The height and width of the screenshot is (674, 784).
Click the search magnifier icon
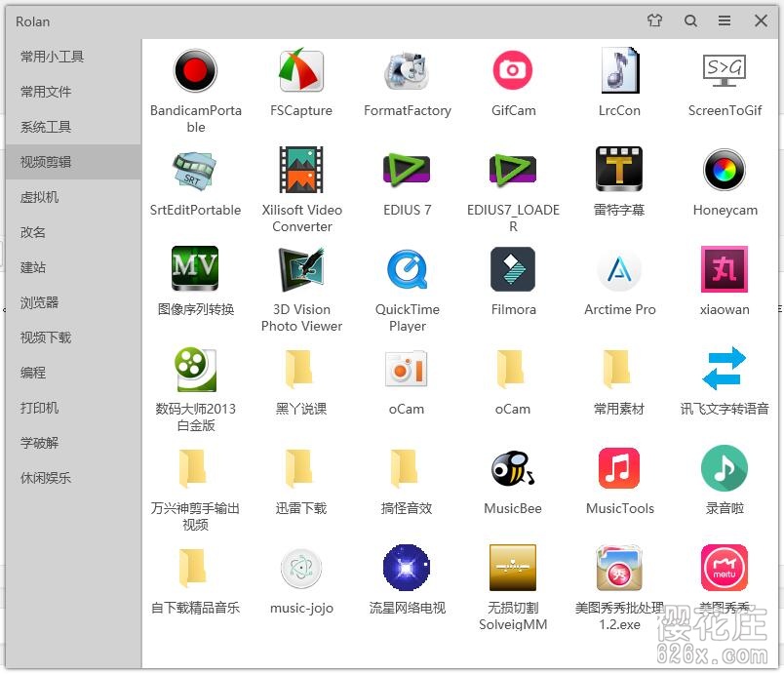pos(690,20)
